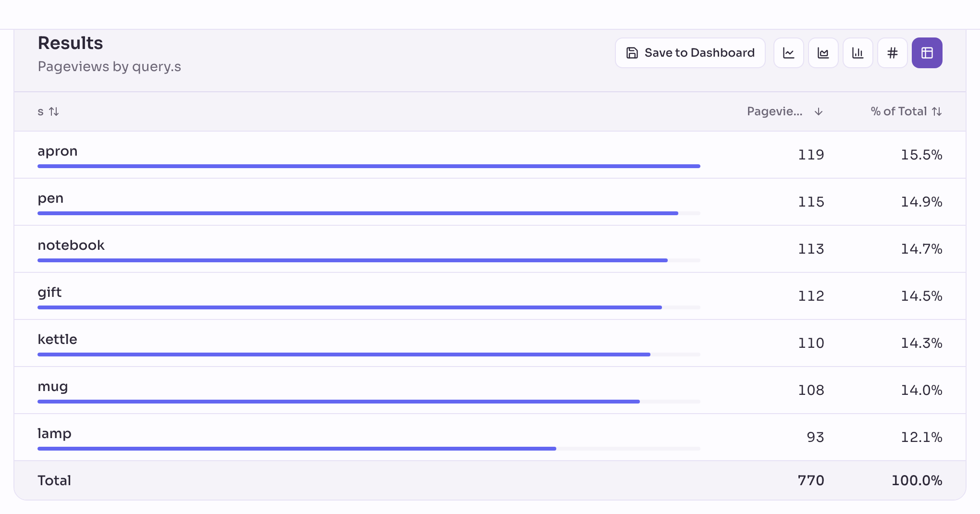Select the table view icon

[x=927, y=53]
